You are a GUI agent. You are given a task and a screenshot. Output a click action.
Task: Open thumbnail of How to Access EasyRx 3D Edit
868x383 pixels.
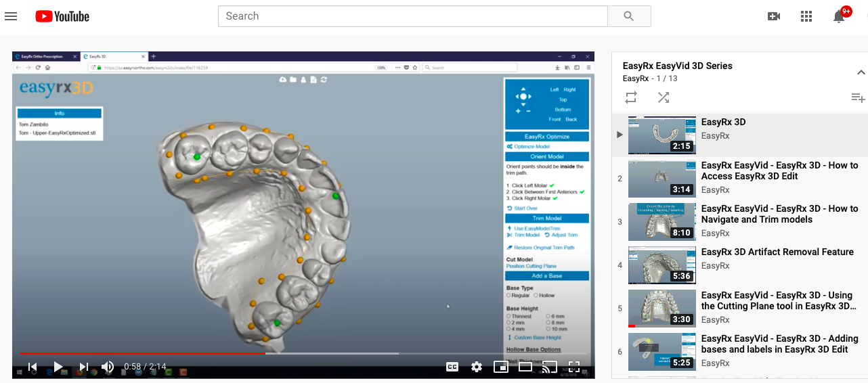[x=662, y=179]
